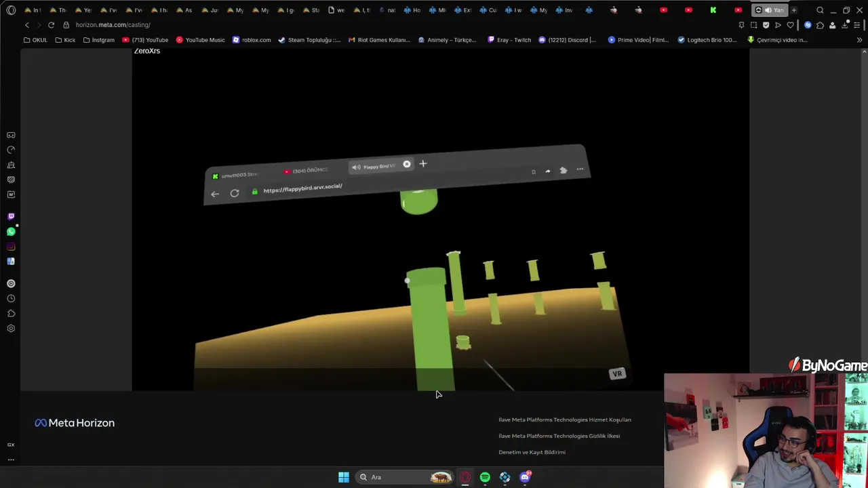Open Spotify from the taskbar
Image resolution: width=868 pixels, height=488 pixels.
(x=485, y=477)
